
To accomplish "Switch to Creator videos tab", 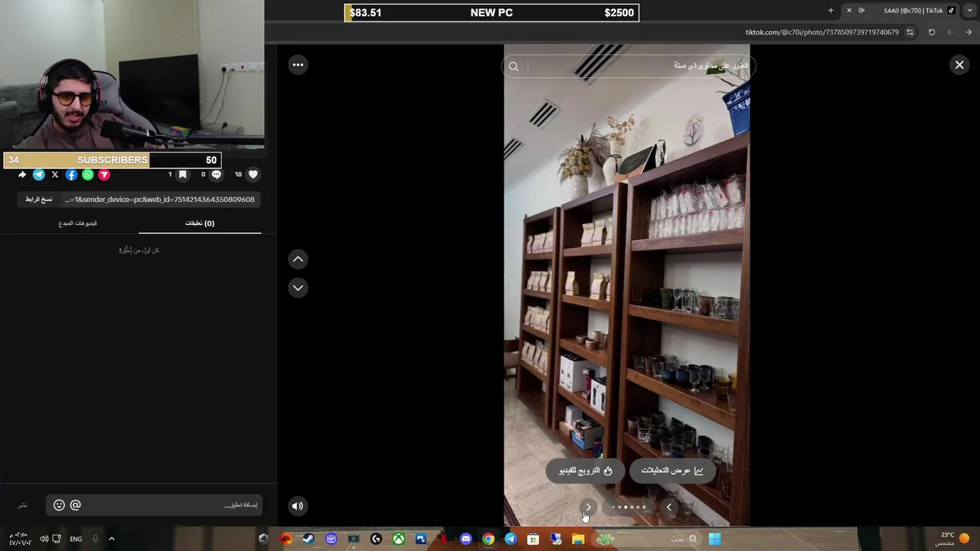I will (x=77, y=223).
